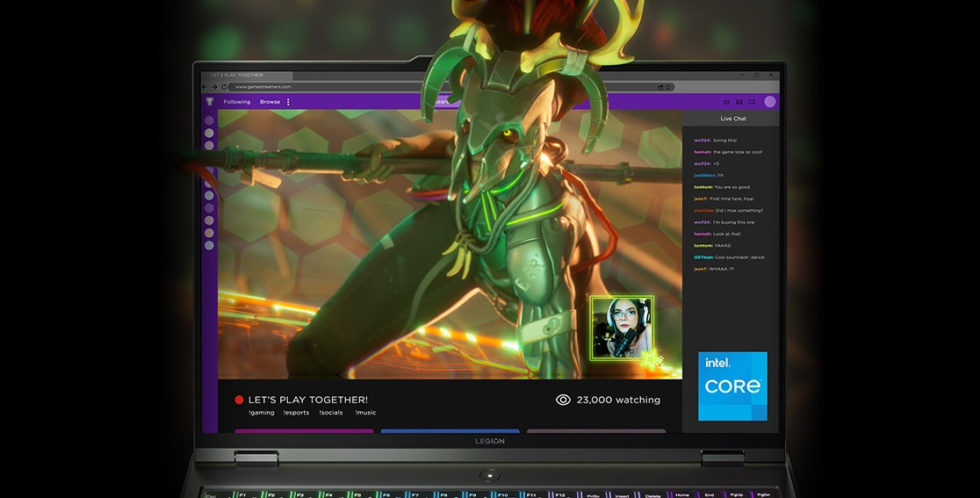
Task: Open the chat bubble icon in the header
Action: click(x=752, y=102)
